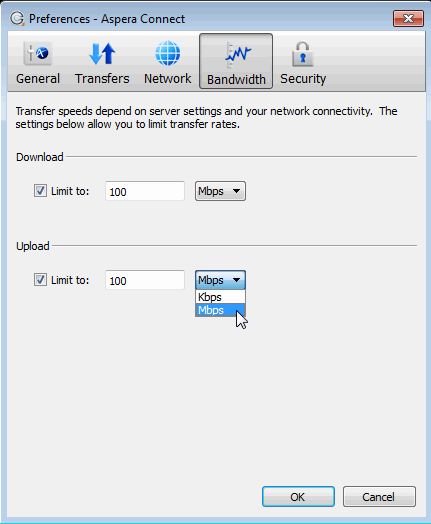The width and height of the screenshot is (431, 524).
Task: Switch to the Security tab label
Action: coord(303,79)
